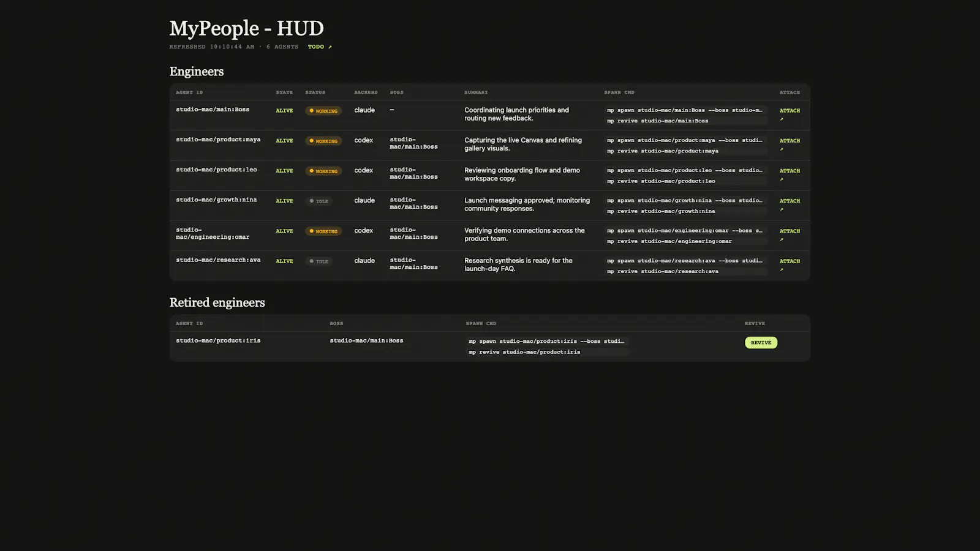The width and height of the screenshot is (980, 551).
Task: Click ALIVE state for growth:nina row
Action: pos(284,201)
